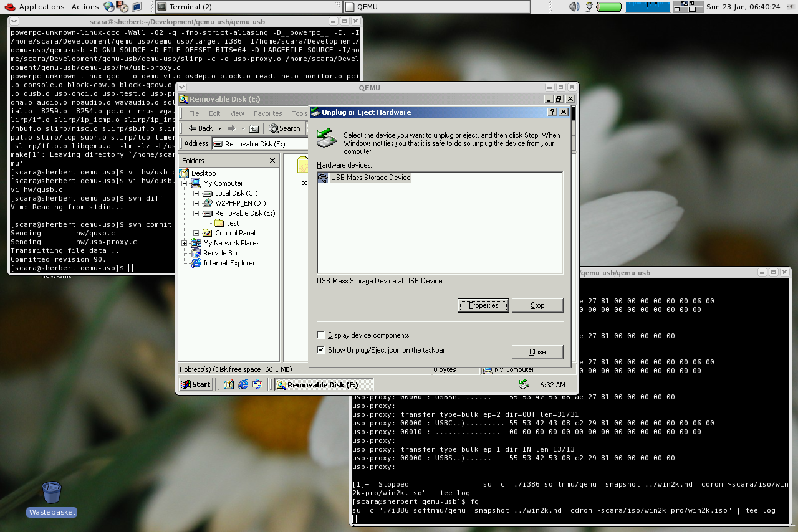Open the Forward button history dropdown arrow
Image resolution: width=798 pixels, height=532 pixels.
[241, 128]
